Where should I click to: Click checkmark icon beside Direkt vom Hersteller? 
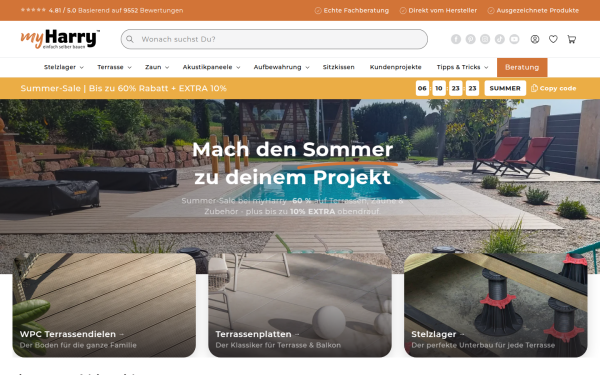click(403, 11)
